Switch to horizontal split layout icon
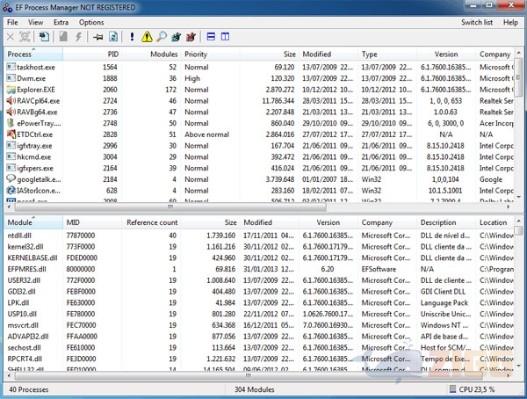This screenshot has width=527, height=399. click(211, 36)
